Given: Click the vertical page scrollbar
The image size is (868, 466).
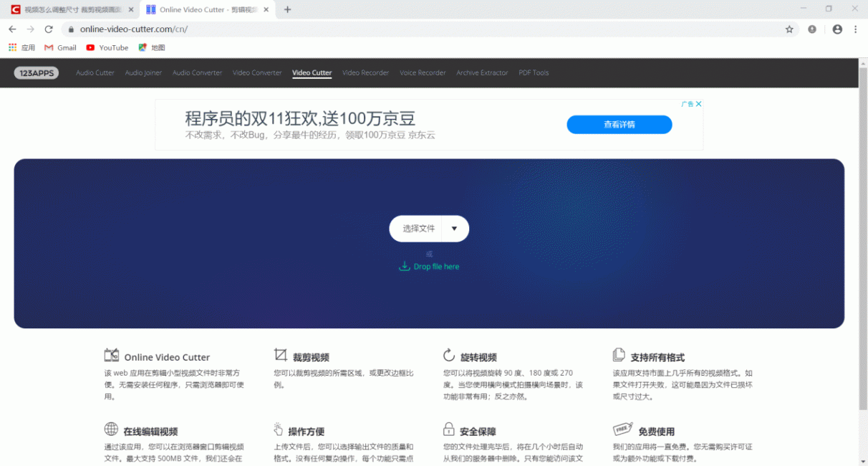Looking at the screenshot, I should point(862,215).
